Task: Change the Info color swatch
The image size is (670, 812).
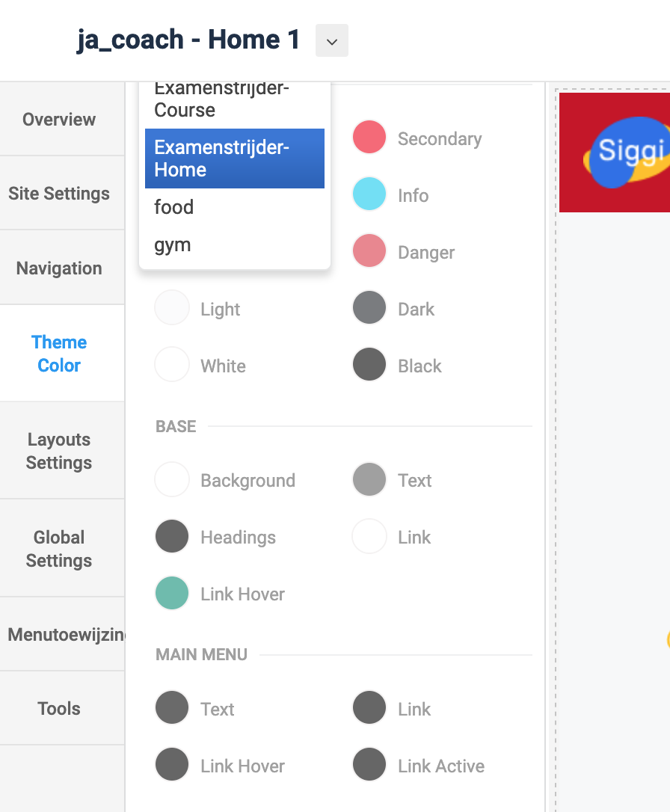Action: [x=369, y=194]
